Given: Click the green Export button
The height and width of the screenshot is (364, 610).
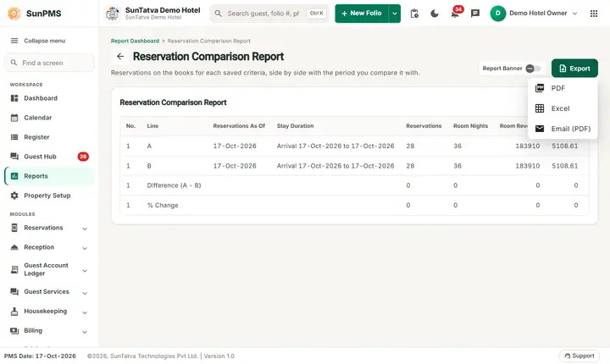Looking at the screenshot, I should (x=574, y=69).
